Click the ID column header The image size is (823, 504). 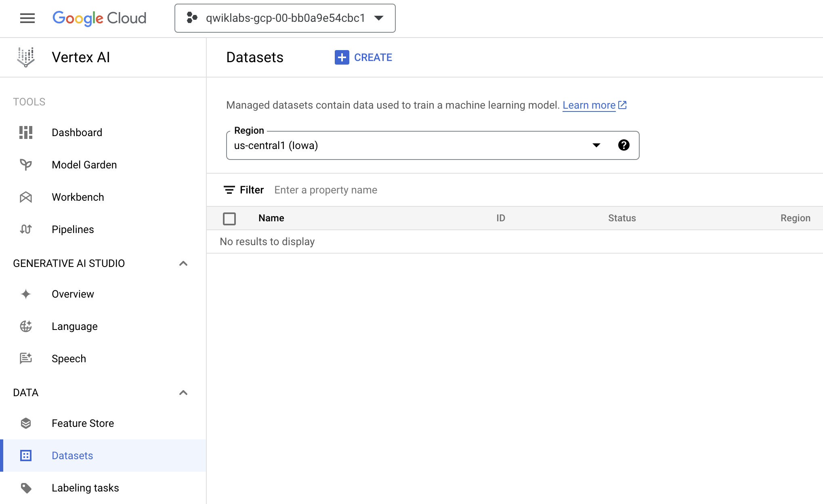(501, 218)
